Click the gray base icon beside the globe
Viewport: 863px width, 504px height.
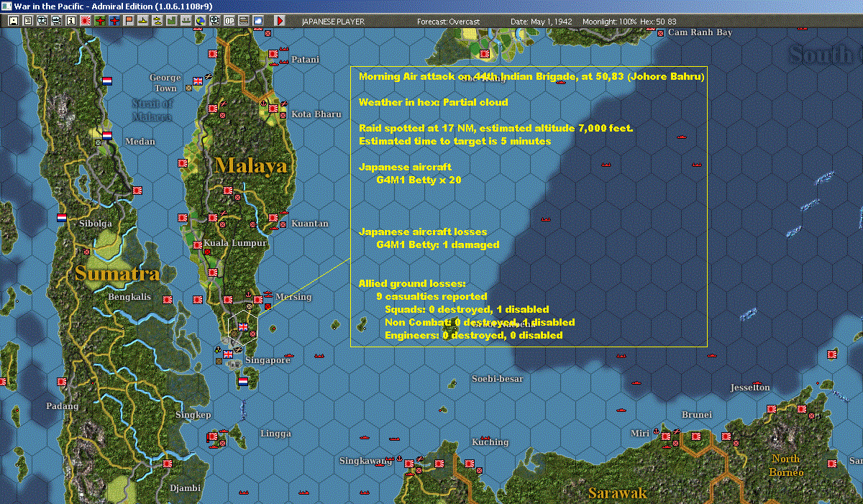coord(186,21)
